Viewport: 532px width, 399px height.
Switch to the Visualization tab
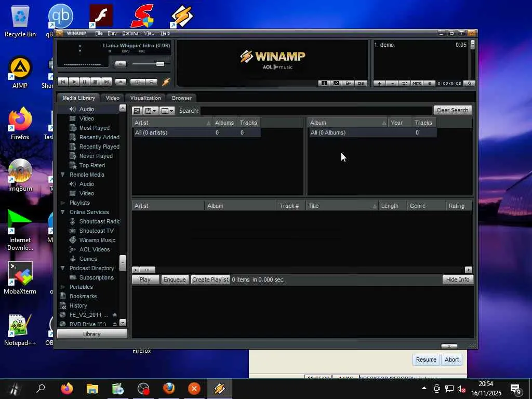click(x=145, y=98)
